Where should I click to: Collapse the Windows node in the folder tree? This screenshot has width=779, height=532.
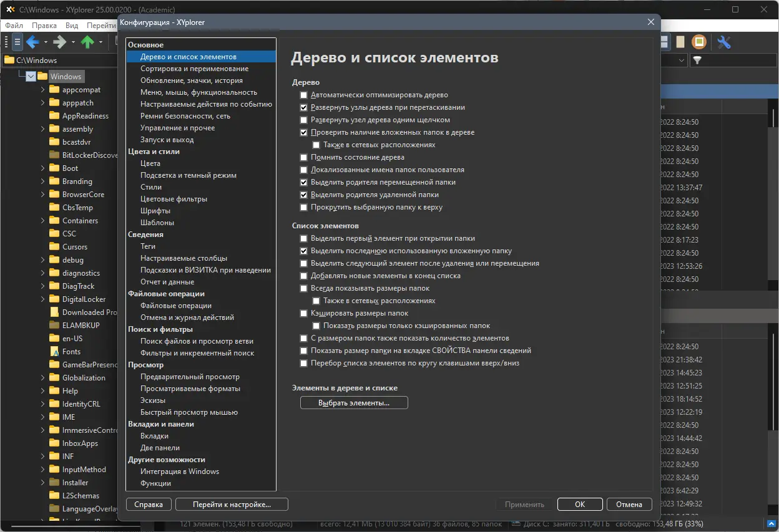tap(29, 75)
